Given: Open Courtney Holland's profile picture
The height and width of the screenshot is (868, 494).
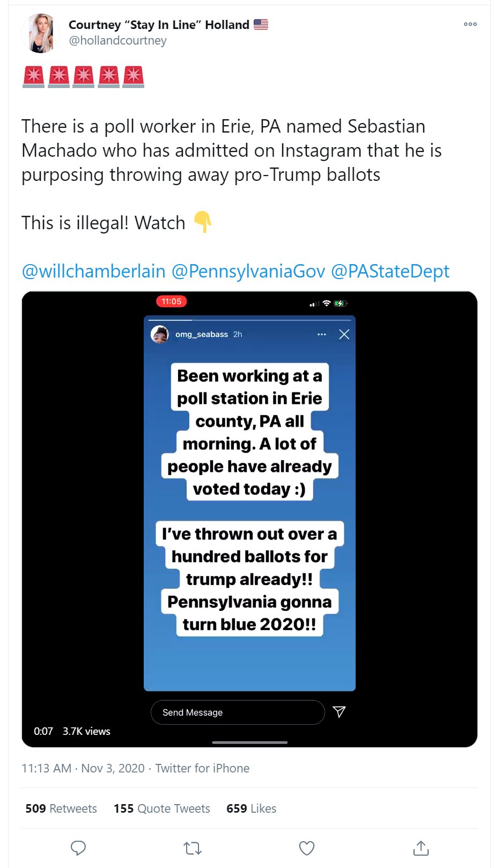Looking at the screenshot, I should click(41, 33).
